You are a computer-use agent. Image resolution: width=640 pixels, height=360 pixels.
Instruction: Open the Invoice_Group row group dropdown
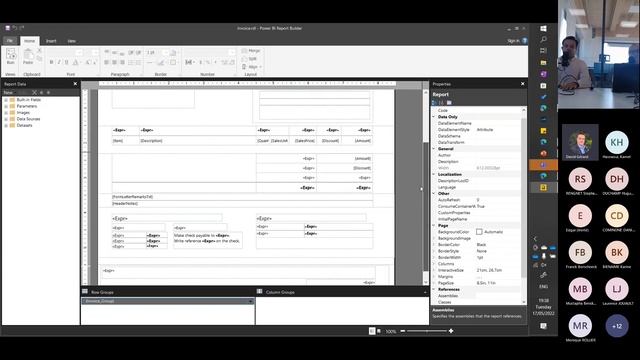coord(250,301)
